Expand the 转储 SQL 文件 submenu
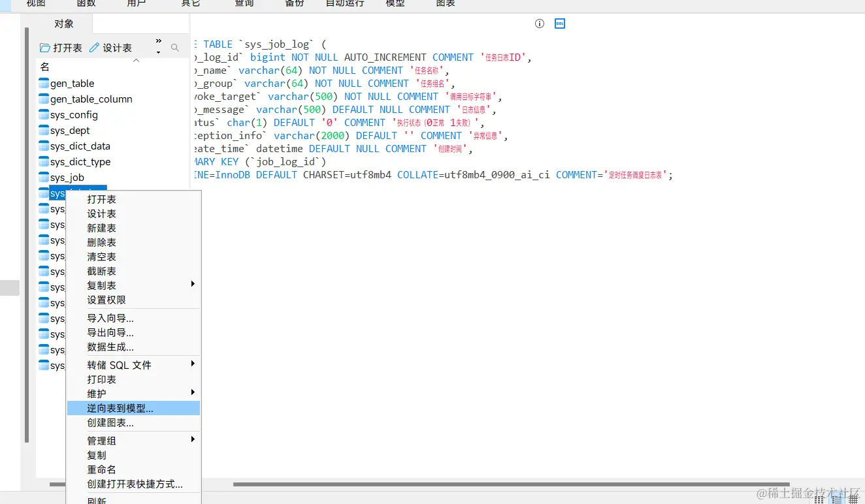The height and width of the screenshot is (504, 865). pyautogui.click(x=134, y=365)
